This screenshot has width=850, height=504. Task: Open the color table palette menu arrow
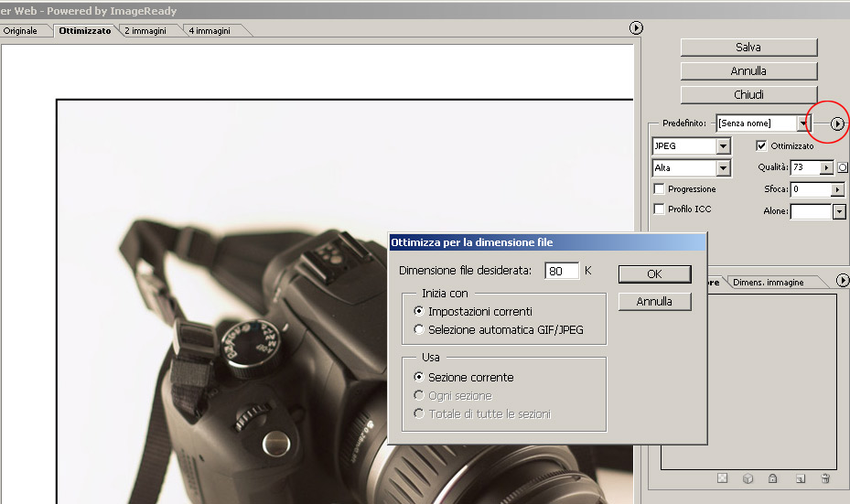[843, 281]
